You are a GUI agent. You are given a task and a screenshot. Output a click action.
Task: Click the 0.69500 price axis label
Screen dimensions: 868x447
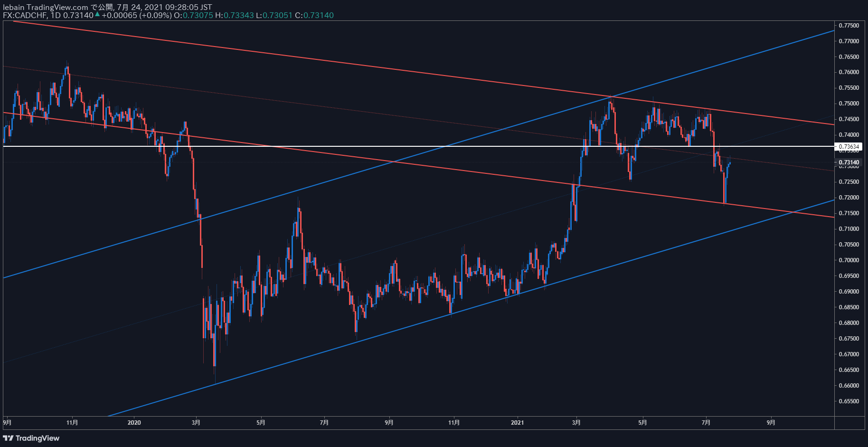click(849, 276)
